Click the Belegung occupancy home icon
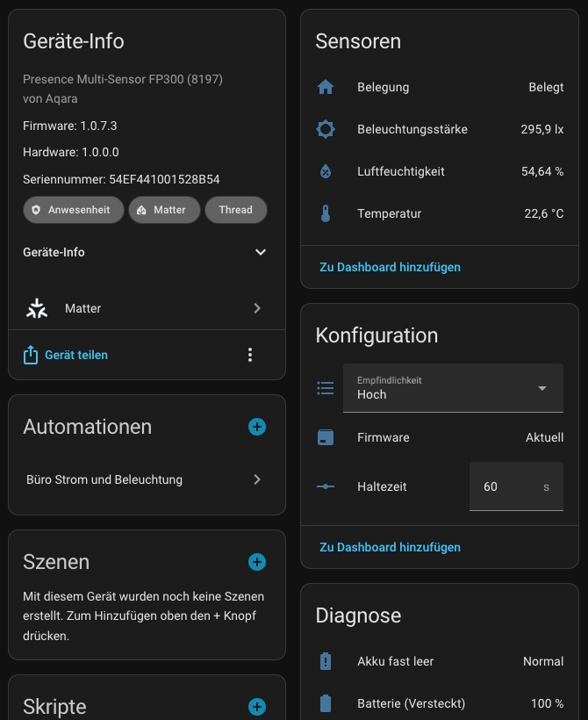 [326, 87]
